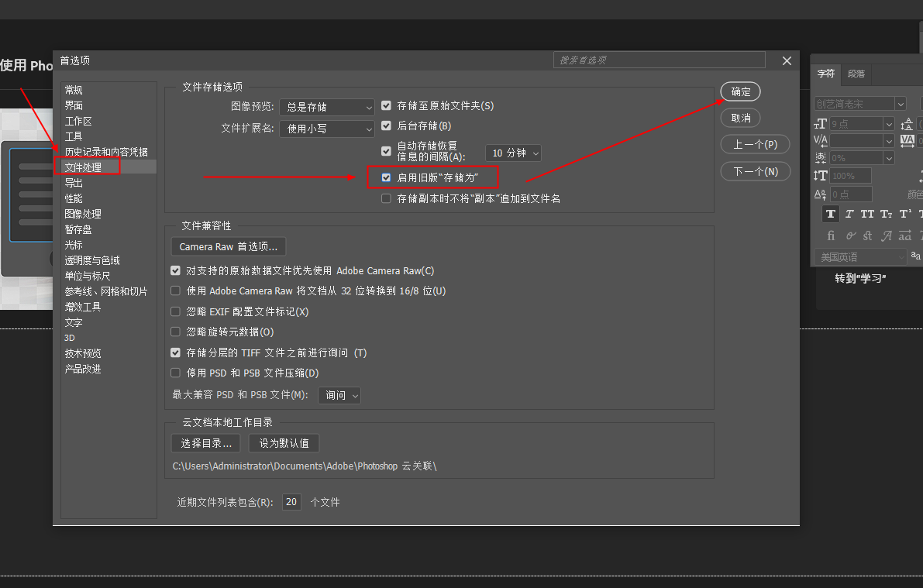Click the 确定 button
The image size is (923, 588).
(x=740, y=91)
